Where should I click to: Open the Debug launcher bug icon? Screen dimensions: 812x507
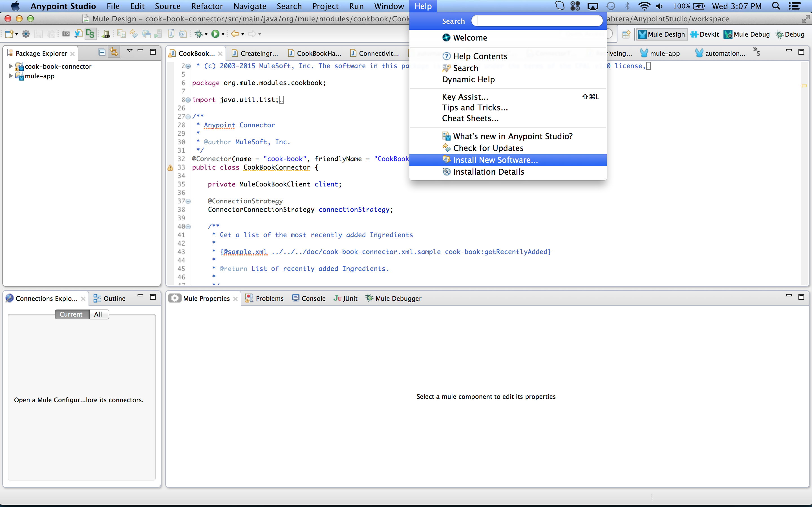199,34
